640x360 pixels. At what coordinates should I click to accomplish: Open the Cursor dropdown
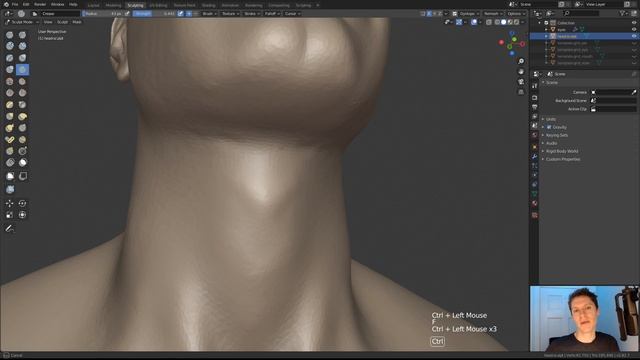(292, 13)
